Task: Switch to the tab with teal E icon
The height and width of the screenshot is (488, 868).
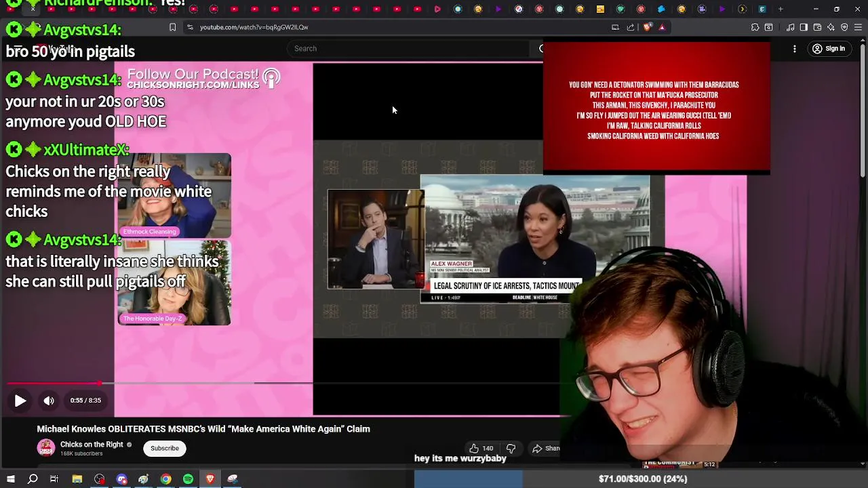Action: pyautogui.click(x=762, y=9)
